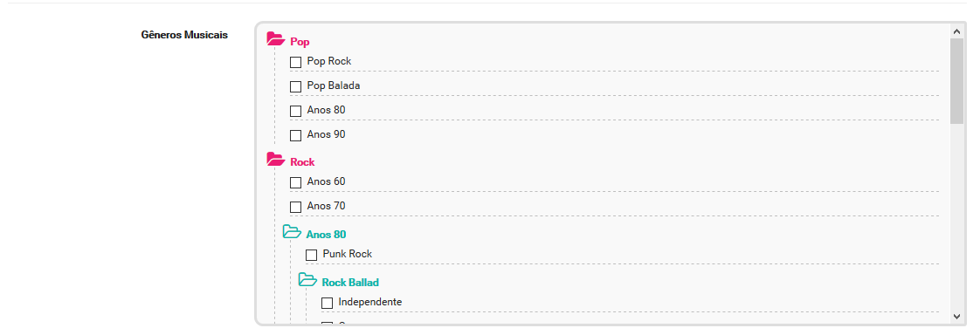Check the Independente checkbox
The width and height of the screenshot is (980, 335).
pos(327,304)
